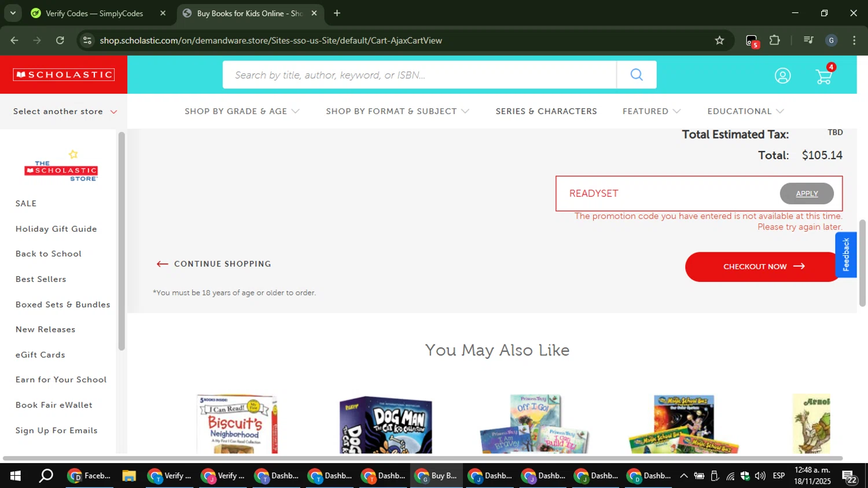868x488 pixels.
Task: Open the account profile icon
Action: pyautogui.click(x=782, y=76)
